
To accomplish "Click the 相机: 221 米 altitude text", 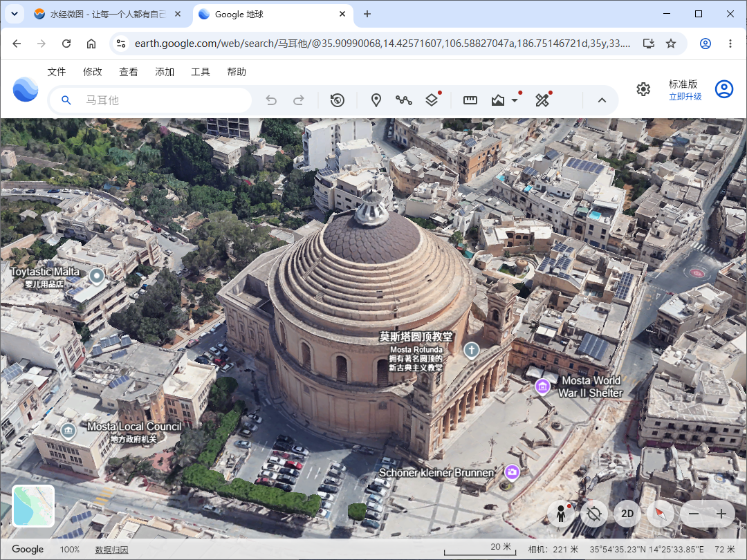I will click(x=553, y=550).
